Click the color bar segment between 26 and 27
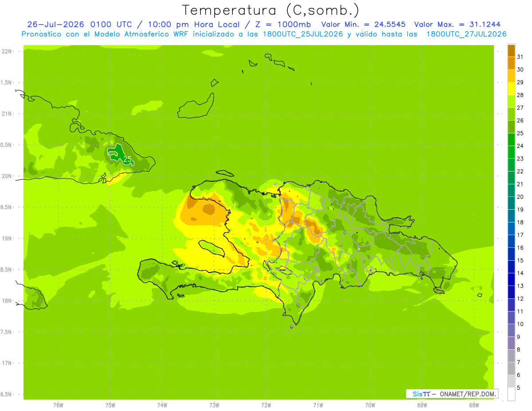 pyautogui.click(x=511, y=114)
